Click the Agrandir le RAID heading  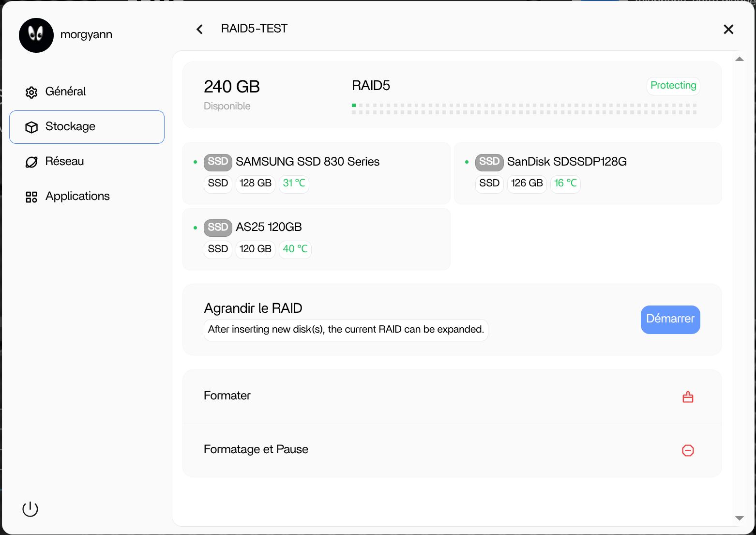tap(253, 308)
